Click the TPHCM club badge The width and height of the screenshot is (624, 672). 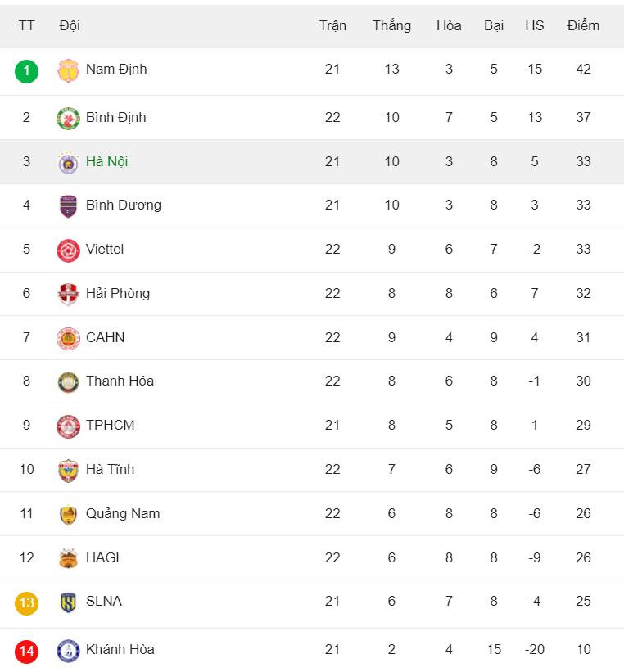coord(68,426)
